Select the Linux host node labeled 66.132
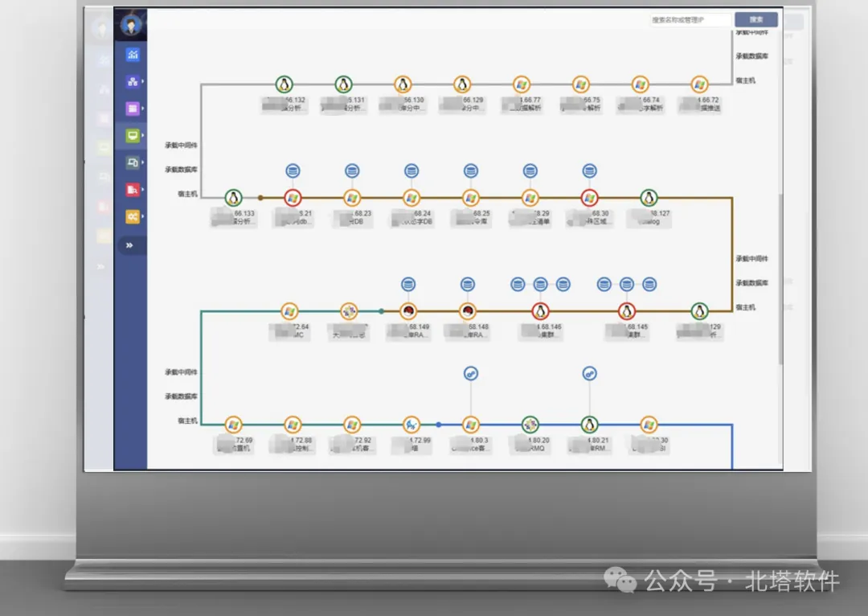This screenshot has width=868, height=616. click(284, 84)
